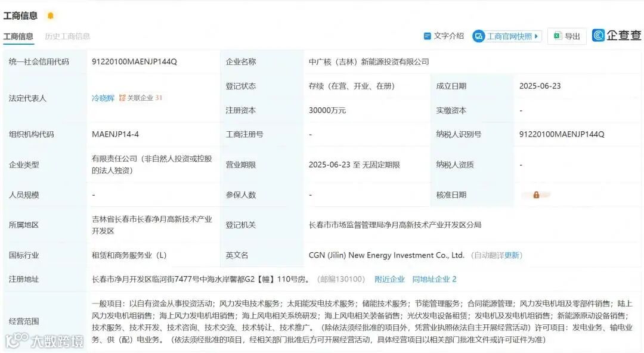The image size is (644, 353).
Task: Open the 文字介绍 link
Action: (x=448, y=36)
